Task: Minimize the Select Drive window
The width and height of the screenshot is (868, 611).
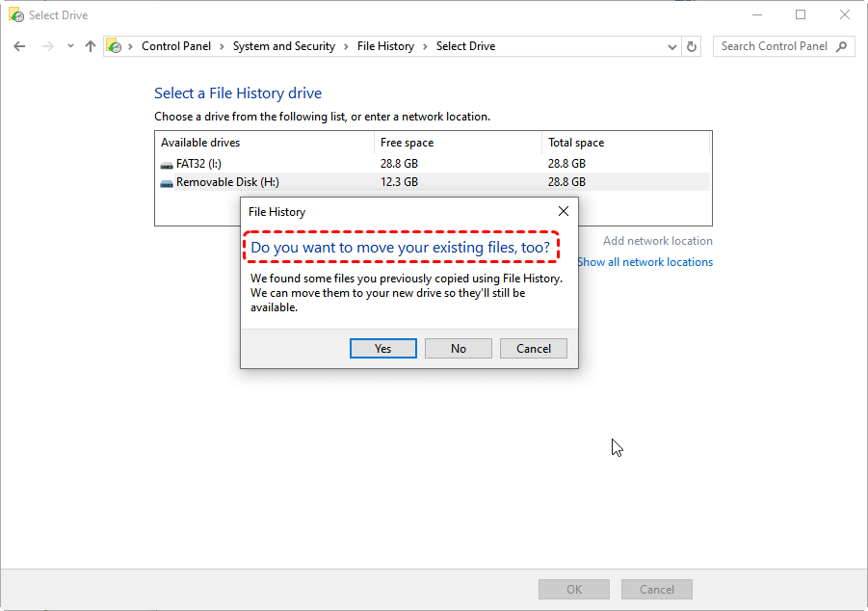Action: 757,15
